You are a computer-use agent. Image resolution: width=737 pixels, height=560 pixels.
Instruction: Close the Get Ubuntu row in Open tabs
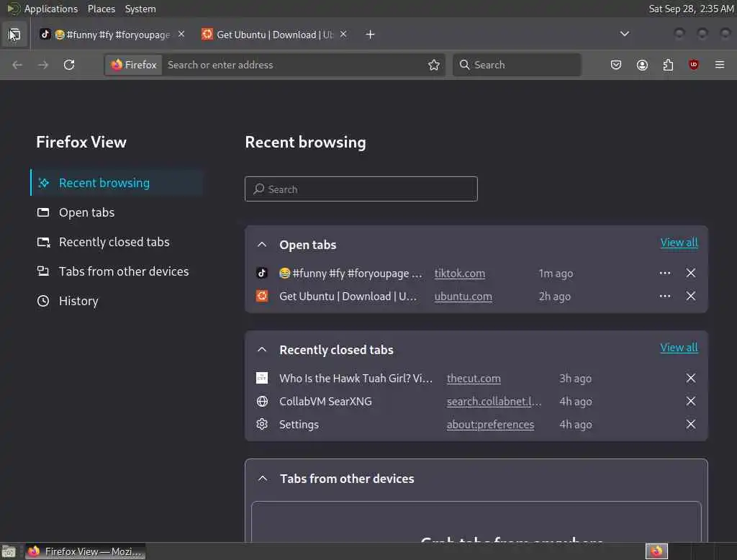(690, 297)
